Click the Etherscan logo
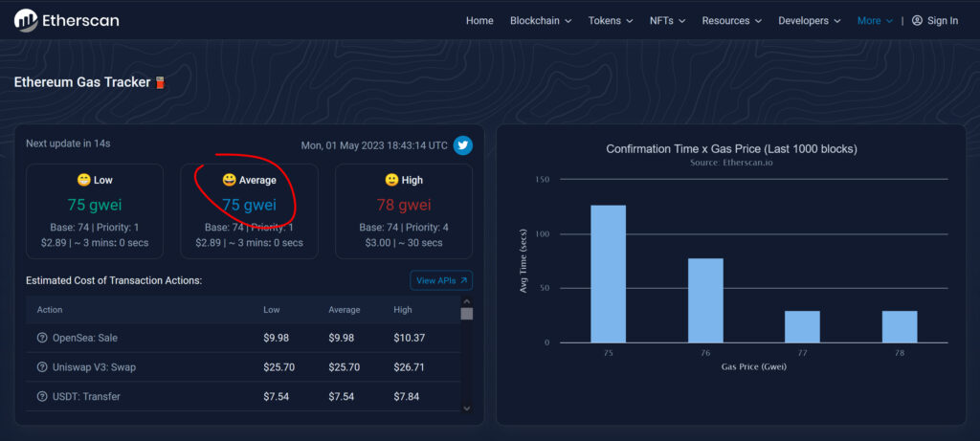Image resolution: width=980 pixels, height=441 pixels. pos(67,20)
